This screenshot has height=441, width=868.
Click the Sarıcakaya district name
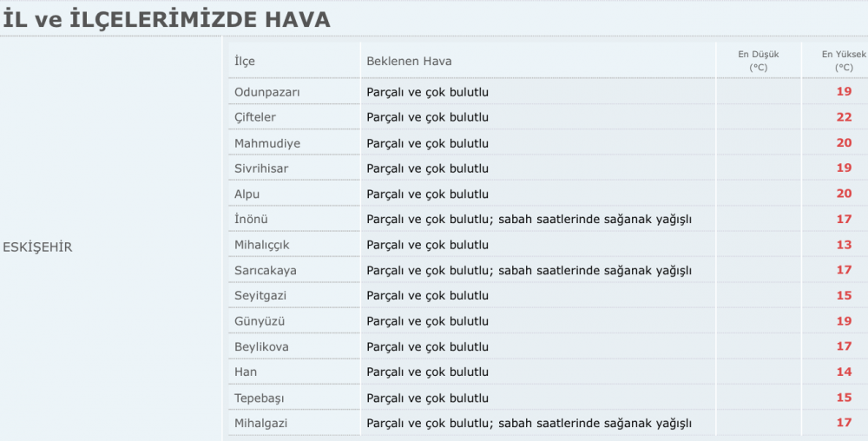coord(265,271)
